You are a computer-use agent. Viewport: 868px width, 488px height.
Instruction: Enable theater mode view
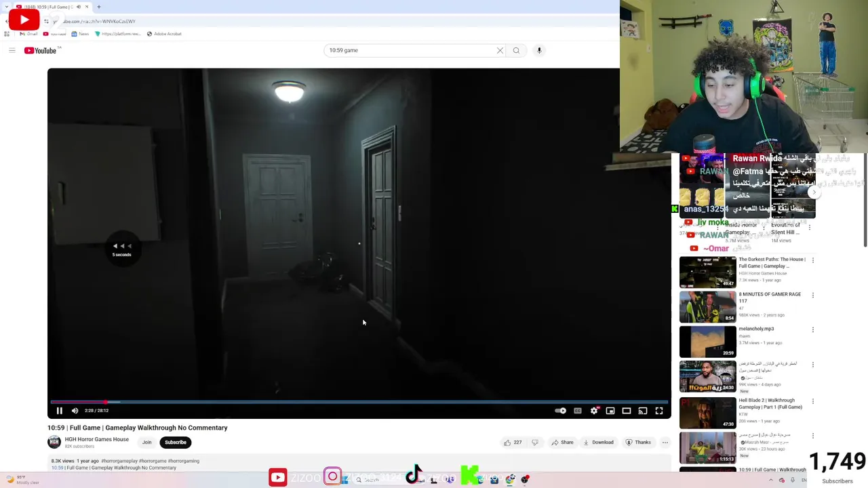[627, 411]
